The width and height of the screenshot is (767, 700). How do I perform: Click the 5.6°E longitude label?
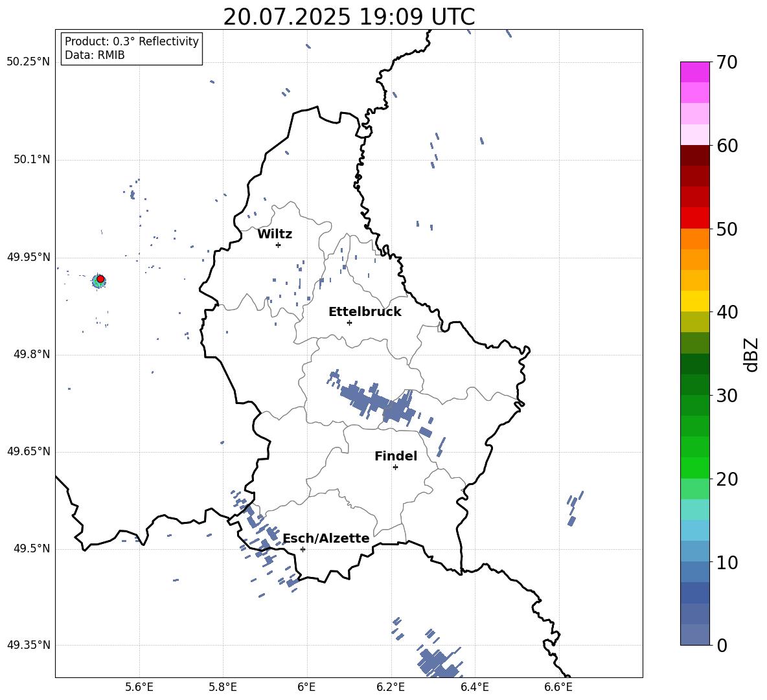[139, 687]
